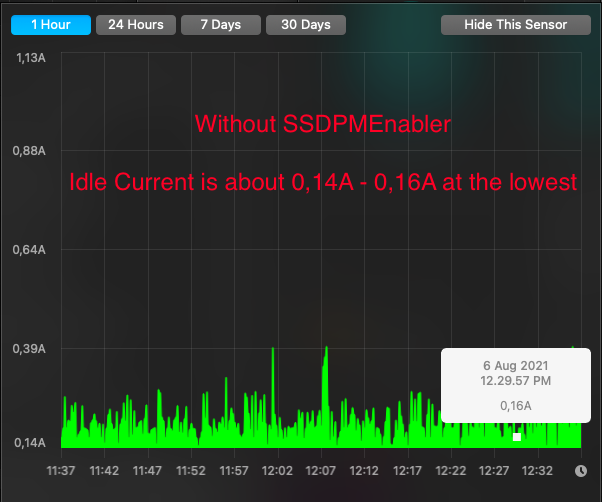The height and width of the screenshot is (502, 602).
Task: Select the 1 Hour time range
Action: [x=51, y=25]
